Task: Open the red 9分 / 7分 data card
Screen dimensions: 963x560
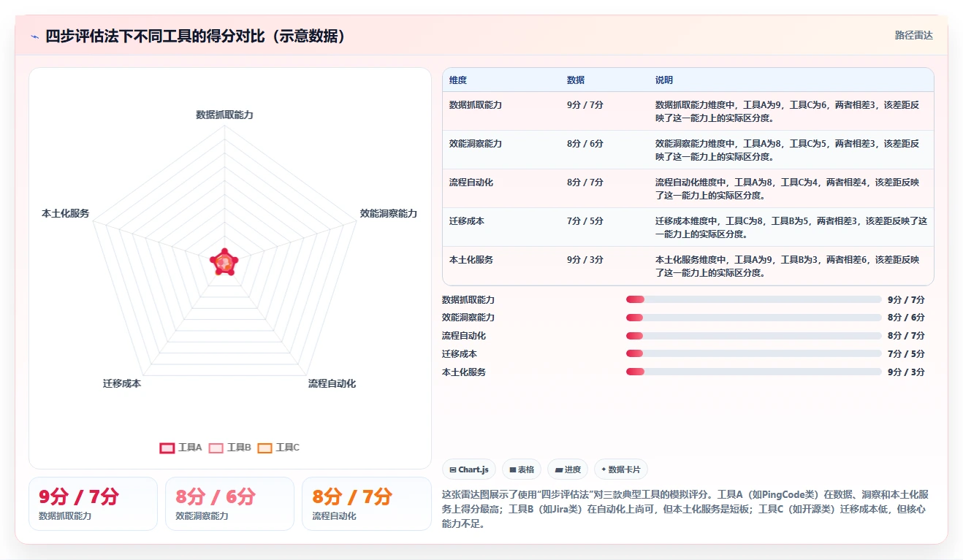Action: point(93,504)
